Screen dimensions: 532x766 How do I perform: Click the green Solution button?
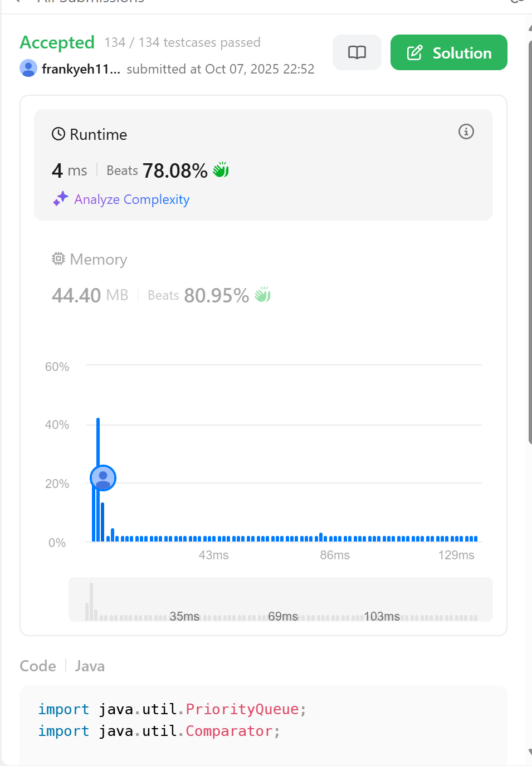[x=448, y=52]
